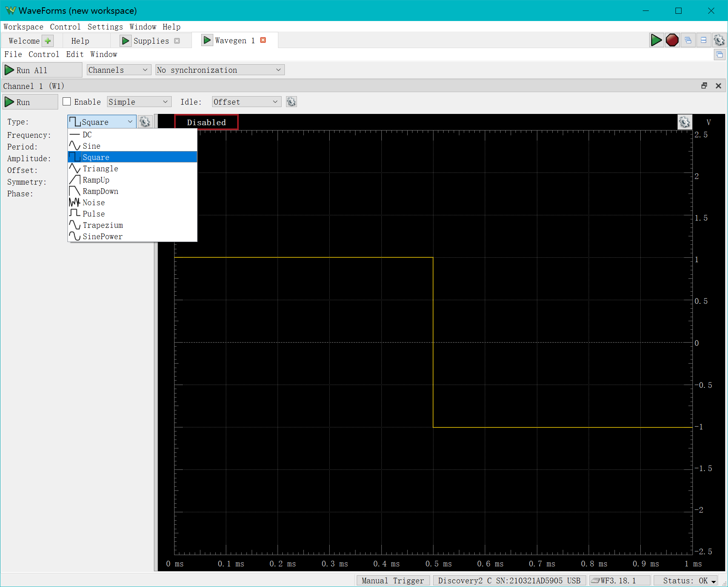This screenshot has width=728, height=587.
Task: Close the Supplies tab with its x icon
Action: (x=177, y=41)
